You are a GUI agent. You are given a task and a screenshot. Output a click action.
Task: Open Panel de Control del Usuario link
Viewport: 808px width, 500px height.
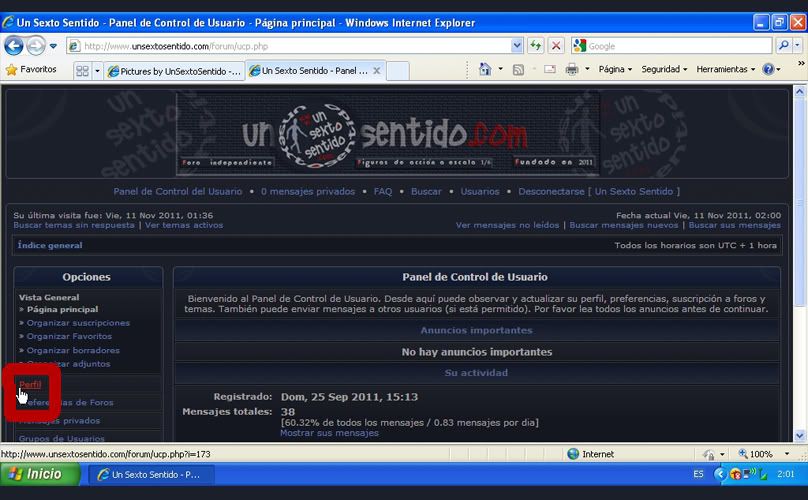tap(178, 191)
